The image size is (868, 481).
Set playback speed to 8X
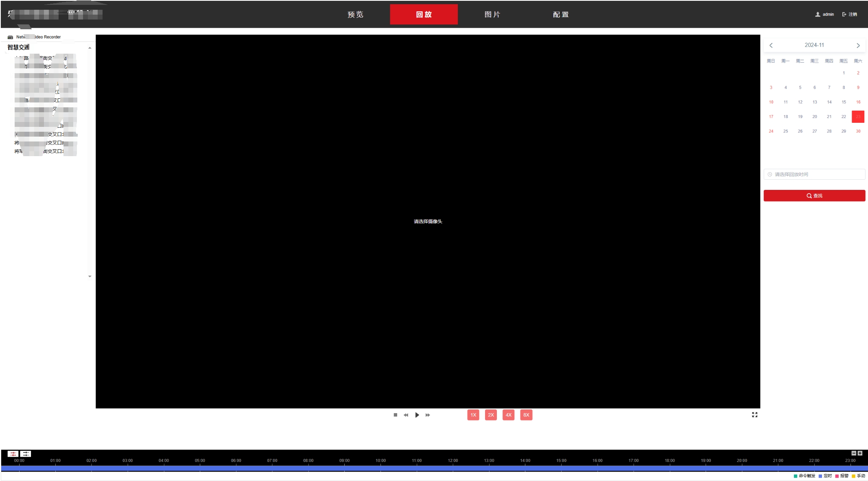point(526,415)
